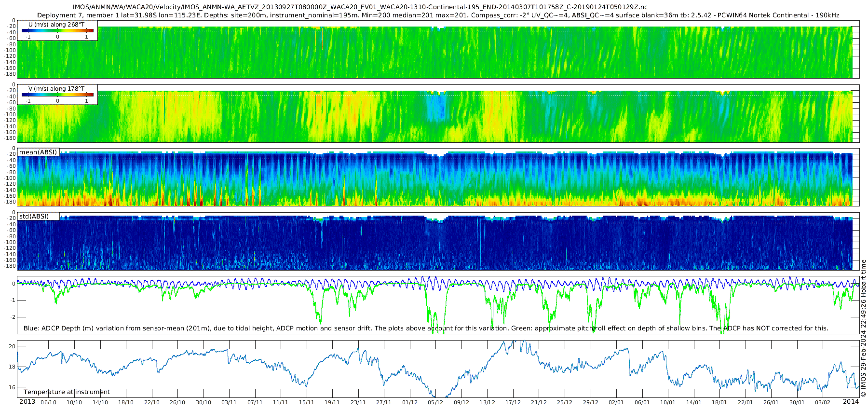Click the 27/11 date tick label
Screen dimensions: 868x410
point(384,402)
